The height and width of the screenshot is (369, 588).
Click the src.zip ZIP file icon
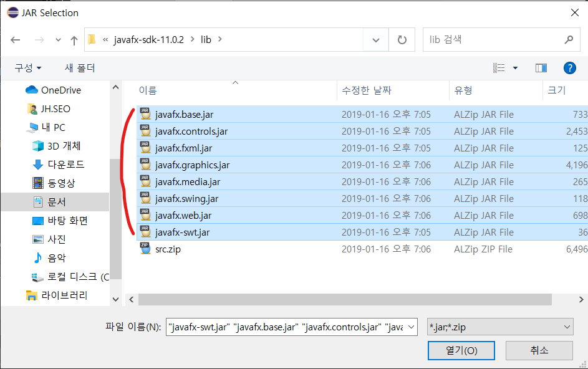click(145, 248)
